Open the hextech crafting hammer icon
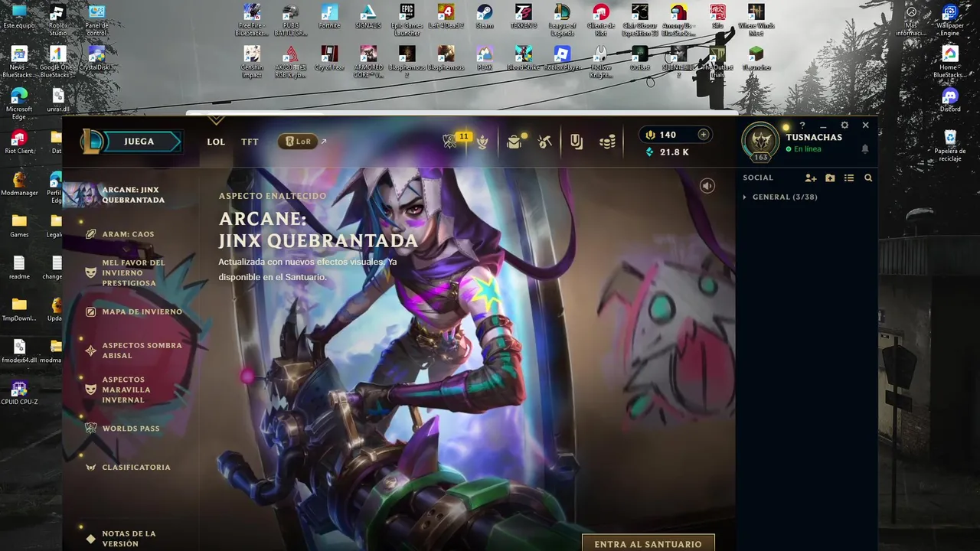Image resolution: width=980 pixels, height=551 pixels. click(545, 142)
